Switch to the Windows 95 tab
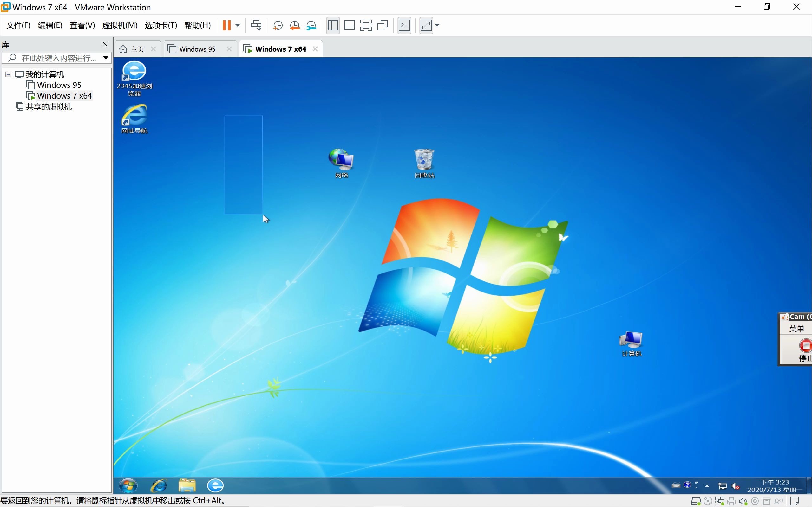This screenshot has width=812, height=507. point(197,49)
